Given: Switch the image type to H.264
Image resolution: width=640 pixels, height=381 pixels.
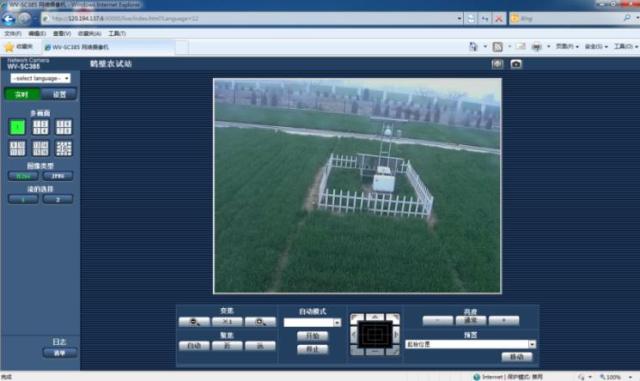Looking at the screenshot, I should click(x=23, y=176).
